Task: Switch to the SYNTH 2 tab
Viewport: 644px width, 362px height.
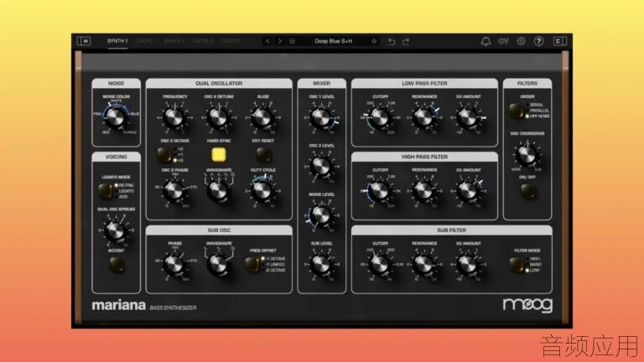Action: [174, 41]
